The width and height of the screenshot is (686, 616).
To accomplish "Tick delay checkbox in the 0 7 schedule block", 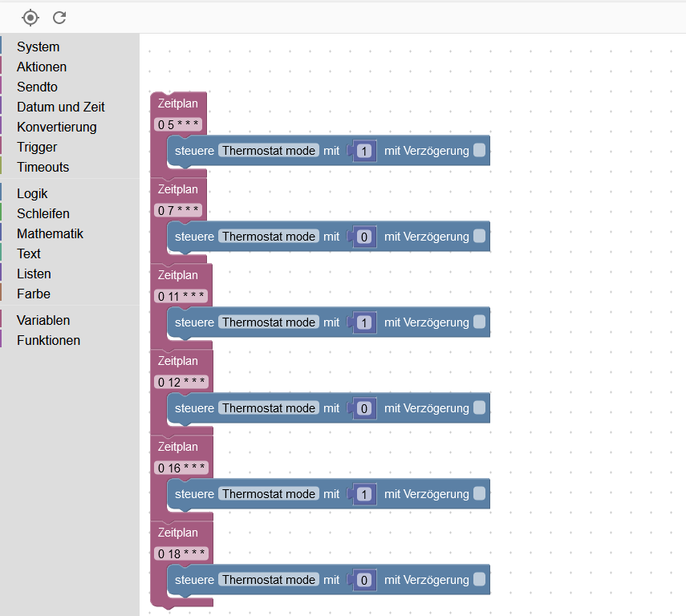I will coord(480,237).
